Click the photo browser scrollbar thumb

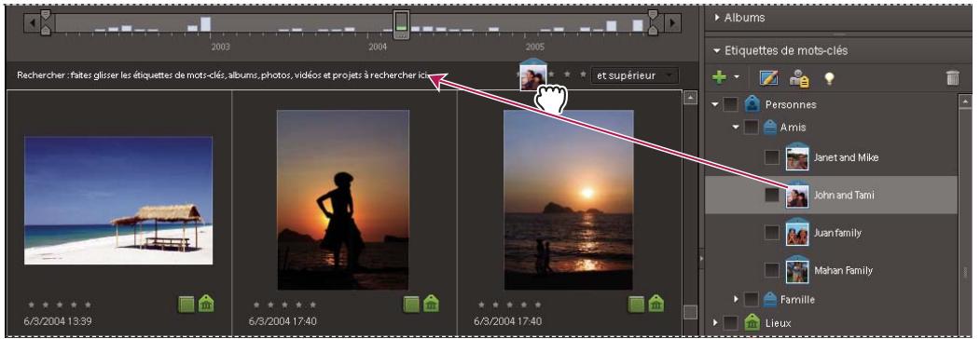coord(691,312)
